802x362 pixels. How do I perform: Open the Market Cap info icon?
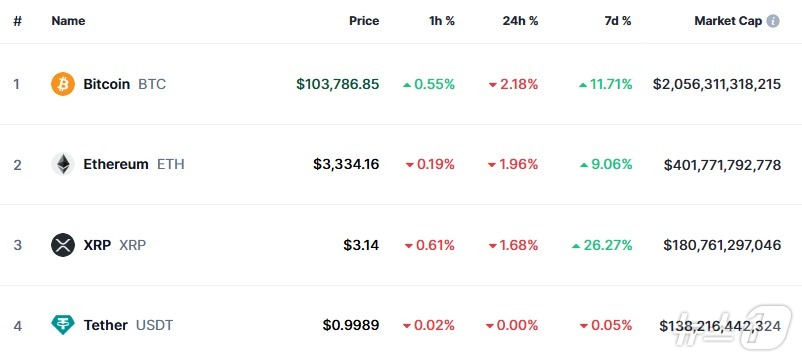[x=773, y=21]
